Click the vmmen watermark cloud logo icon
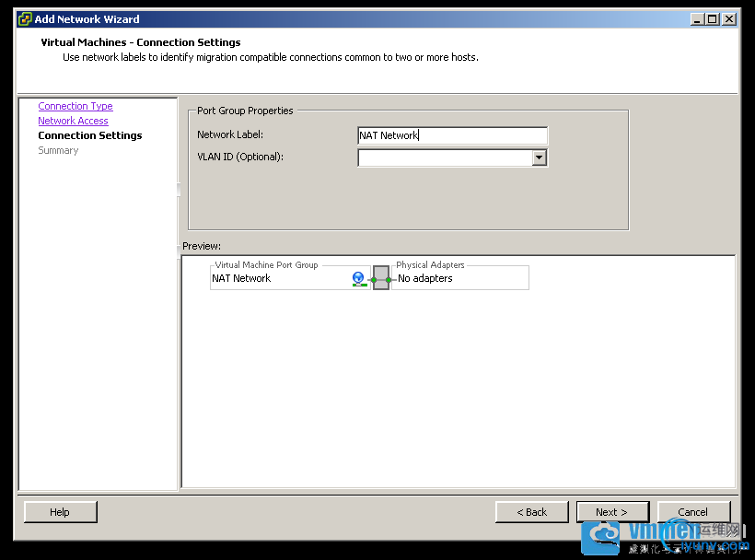The width and height of the screenshot is (755, 560). (599, 538)
